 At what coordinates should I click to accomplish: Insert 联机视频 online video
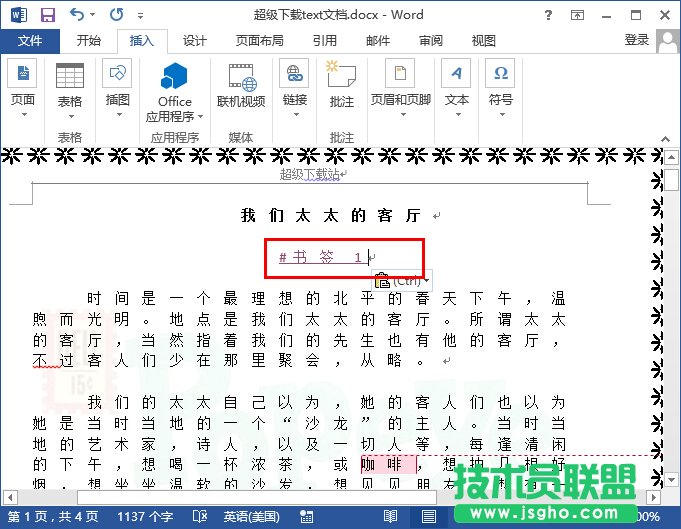pyautogui.click(x=241, y=87)
